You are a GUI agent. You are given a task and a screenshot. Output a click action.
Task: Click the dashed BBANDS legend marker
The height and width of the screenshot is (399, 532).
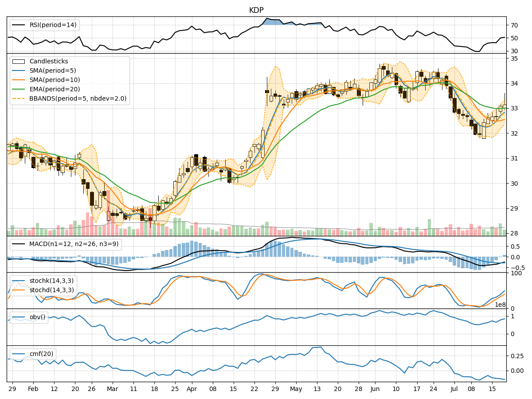coord(19,98)
